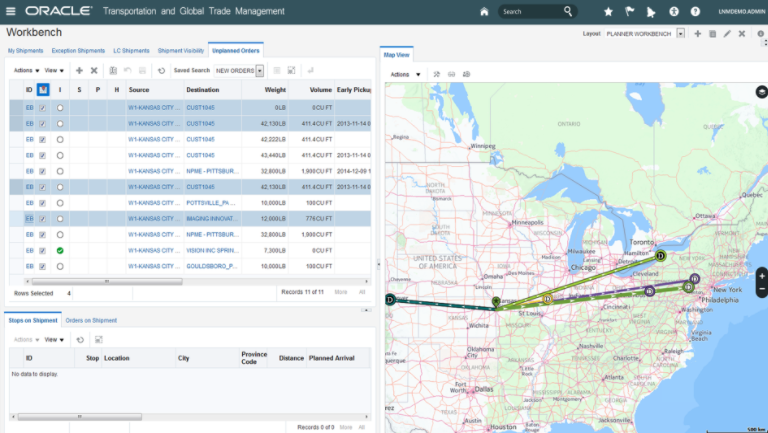
Task: Open map layers button
Action: pos(761,92)
